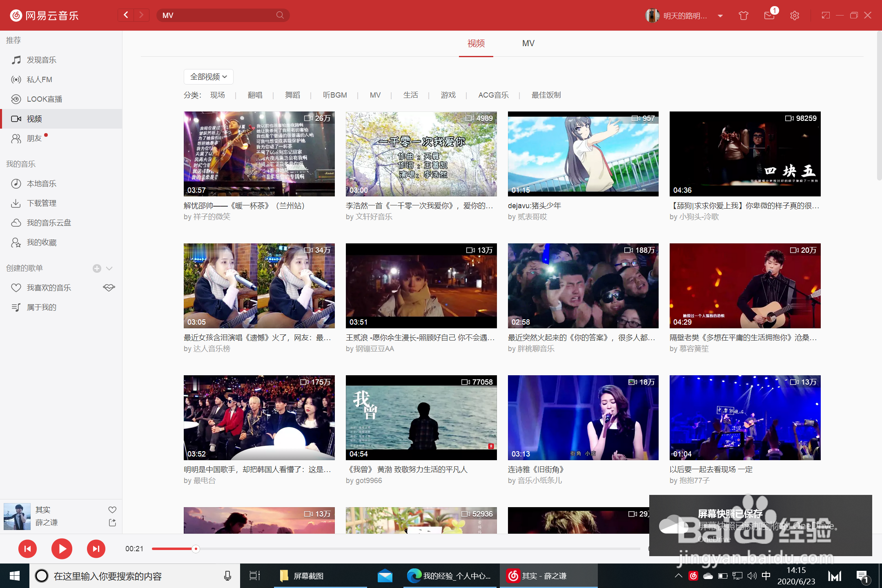Select LOOK直播 in sidebar
The width and height of the screenshot is (882, 588).
(x=44, y=99)
